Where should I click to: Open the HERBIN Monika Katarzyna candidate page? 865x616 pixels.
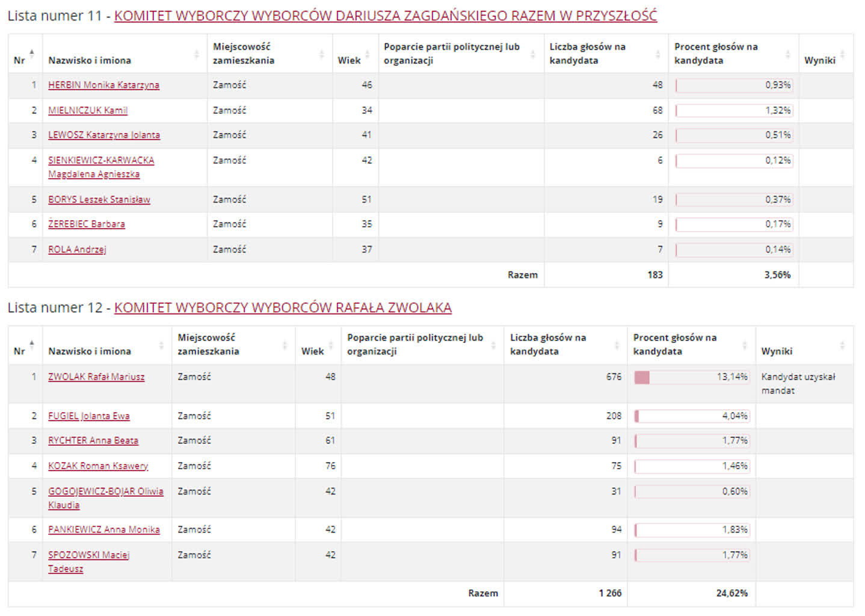103,85
